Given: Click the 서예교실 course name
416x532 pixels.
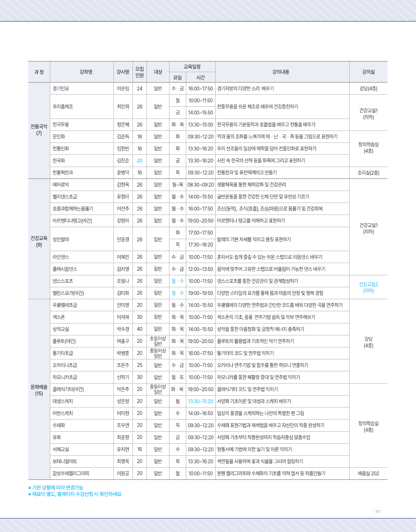Looking at the screenshot, I should coord(61,449).
